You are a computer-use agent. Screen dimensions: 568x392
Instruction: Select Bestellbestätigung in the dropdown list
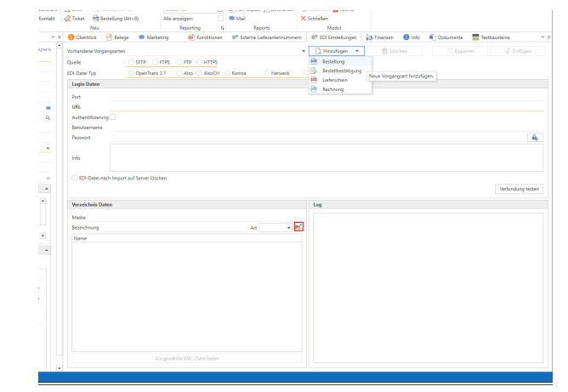coord(342,71)
